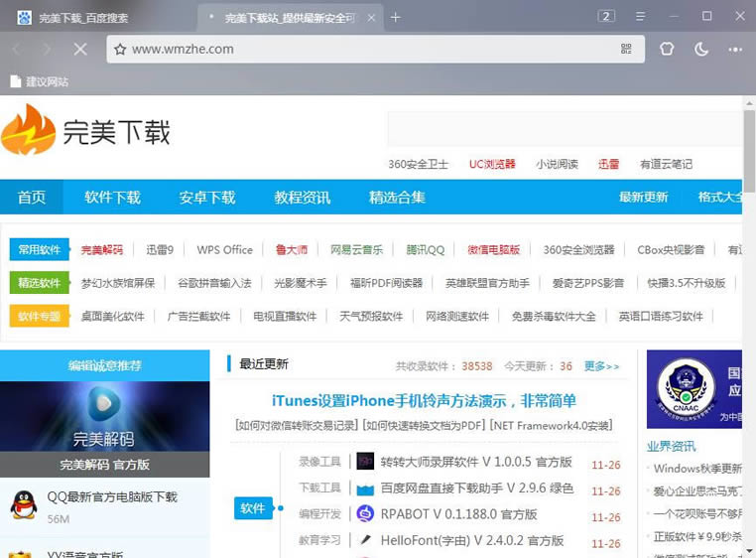Viewport: 756px width, 558px height.
Task: Click the 转转大师录屏软件 app icon
Action: (x=365, y=462)
